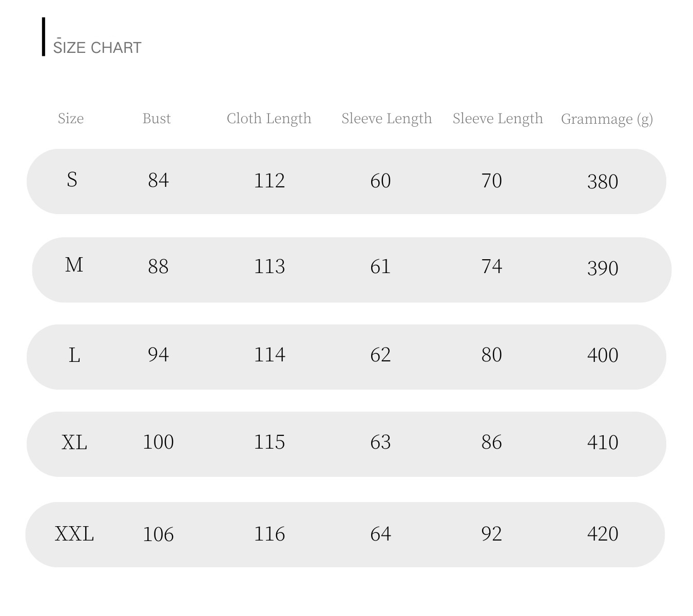Select the Sleeve Length header above 60
This screenshot has width=693, height=616.
pos(387,119)
